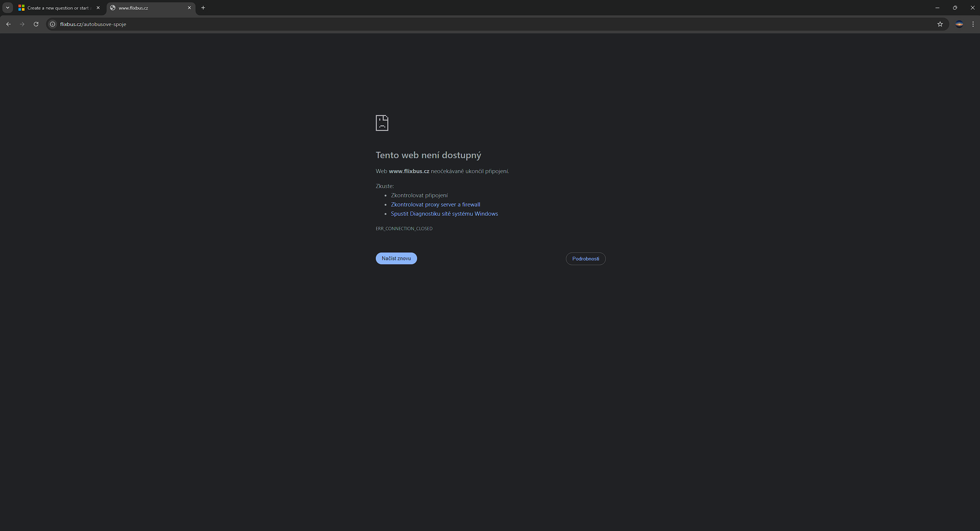
Task: Restore down the browser window
Action: (955, 8)
